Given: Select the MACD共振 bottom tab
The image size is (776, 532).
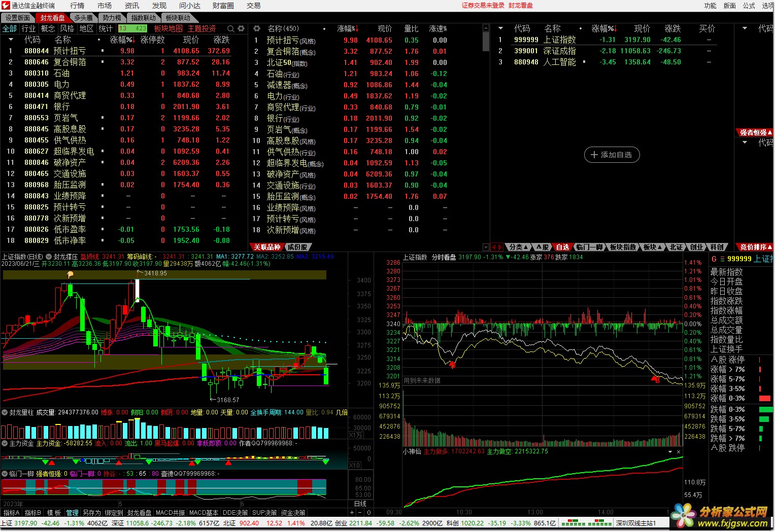Looking at the screenshot, I should click(171, 513).
